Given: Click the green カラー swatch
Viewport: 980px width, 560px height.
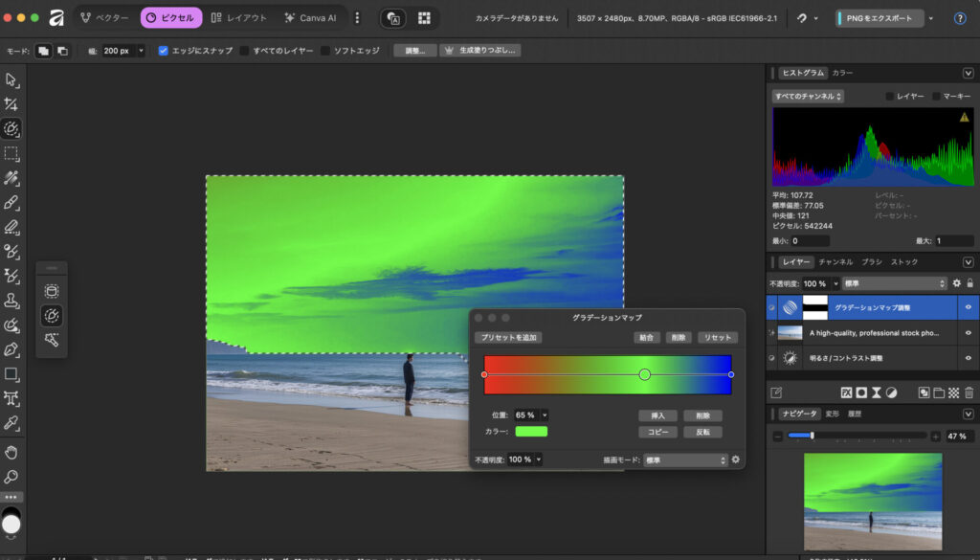Looking at the screenshot, I should [x=531, y=432].
